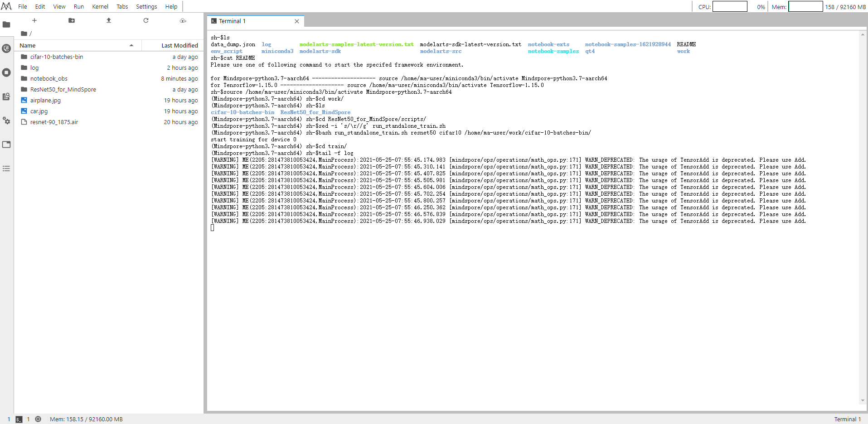Open the sidebar icon below Running Terminals

click(6, 96)
